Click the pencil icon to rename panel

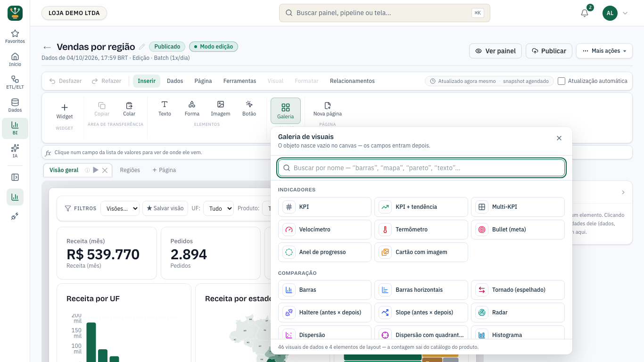click(142, 47)
